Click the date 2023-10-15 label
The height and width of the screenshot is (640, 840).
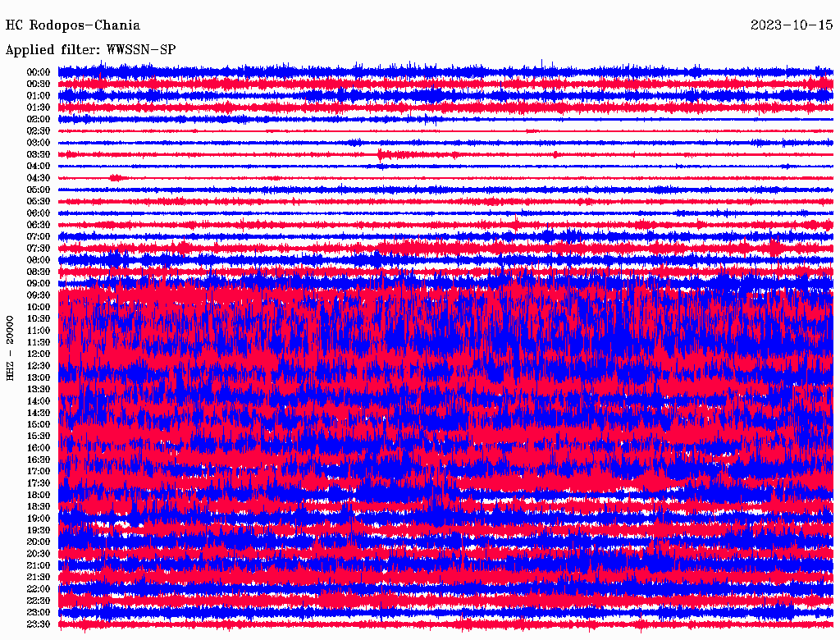792,25
